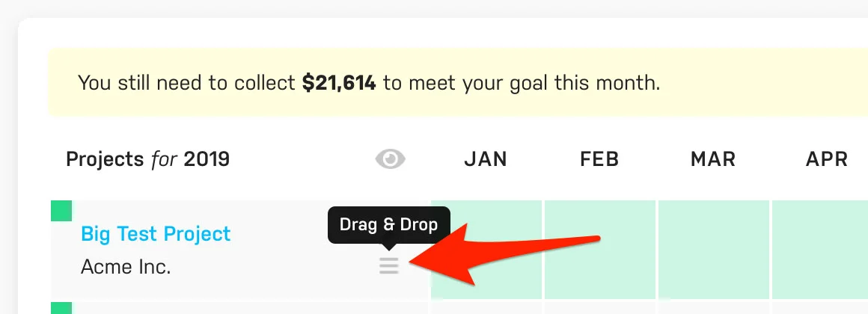
Task: Click the Drag & Drop tooltip
Action: (x=388, y=224)
